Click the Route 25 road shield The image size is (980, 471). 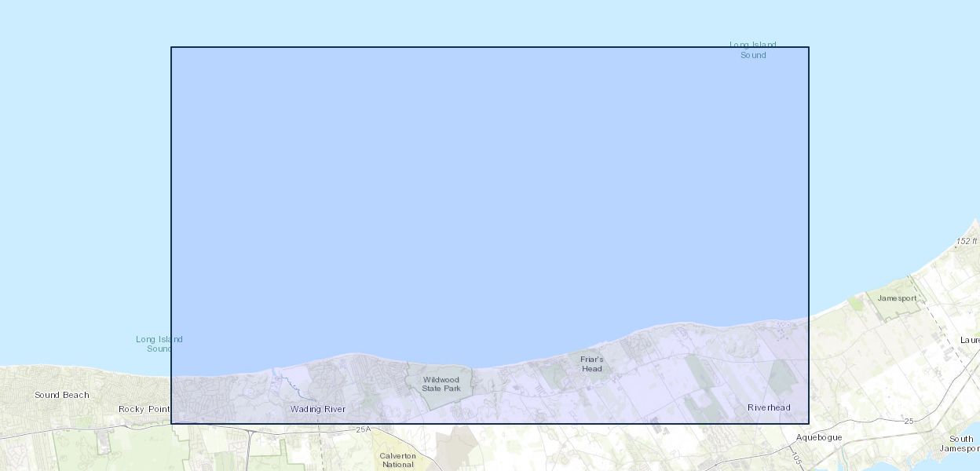pyautogui.click(x=909, y=422)
